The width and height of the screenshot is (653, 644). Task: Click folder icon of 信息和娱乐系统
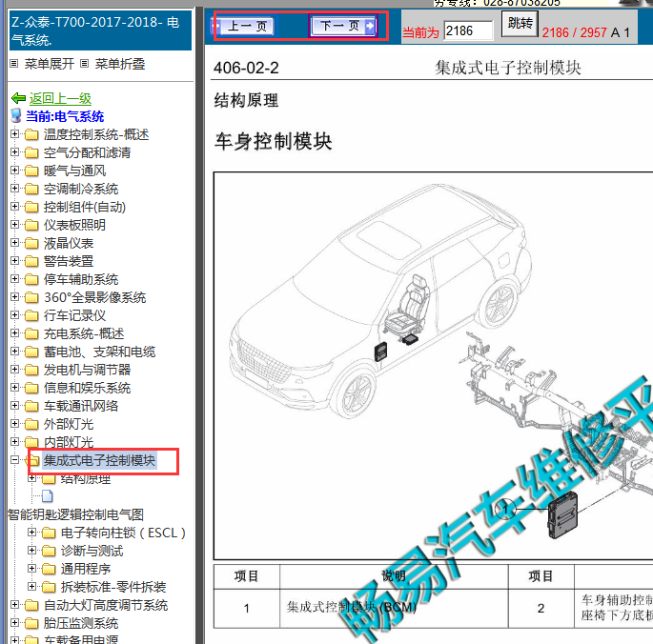31,388
